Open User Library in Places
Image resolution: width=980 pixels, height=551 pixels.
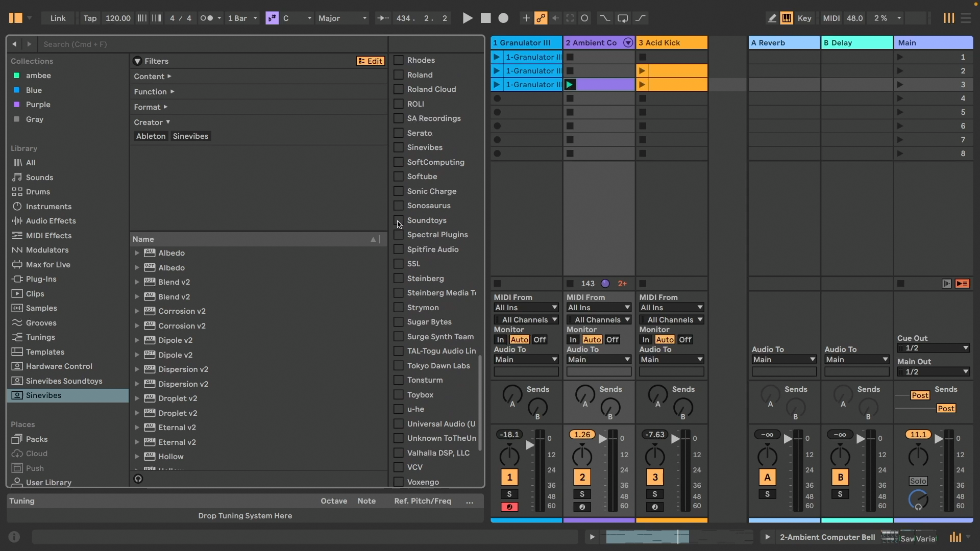[48, 482]
